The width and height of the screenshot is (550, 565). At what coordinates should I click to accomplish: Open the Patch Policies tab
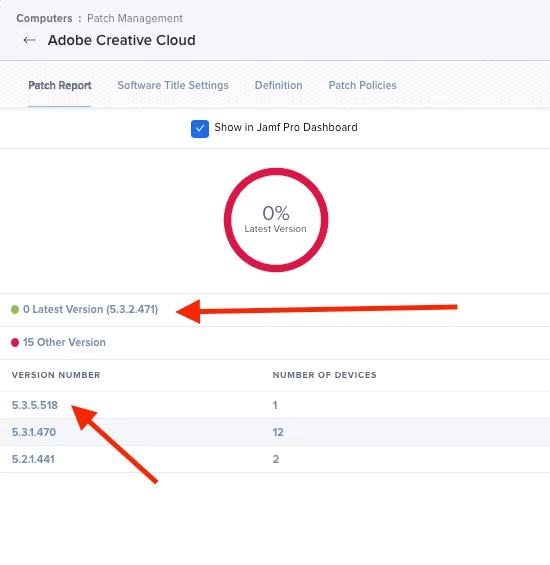coord(362,85)
